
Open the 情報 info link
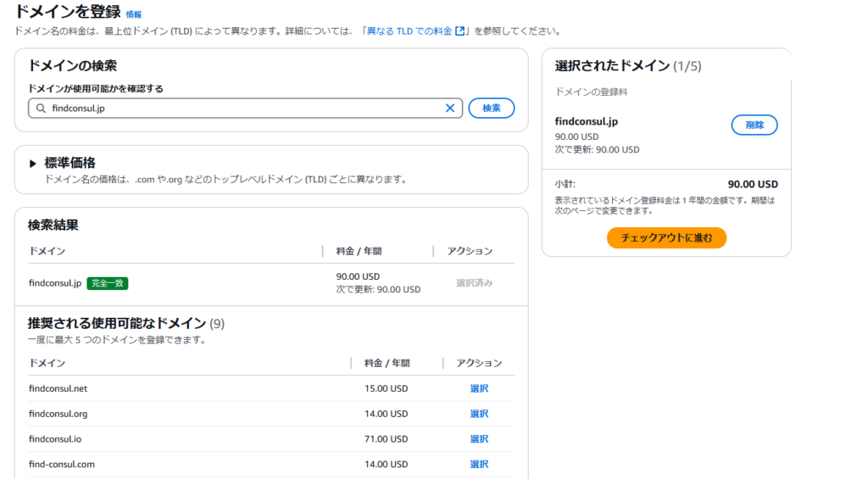134,14
